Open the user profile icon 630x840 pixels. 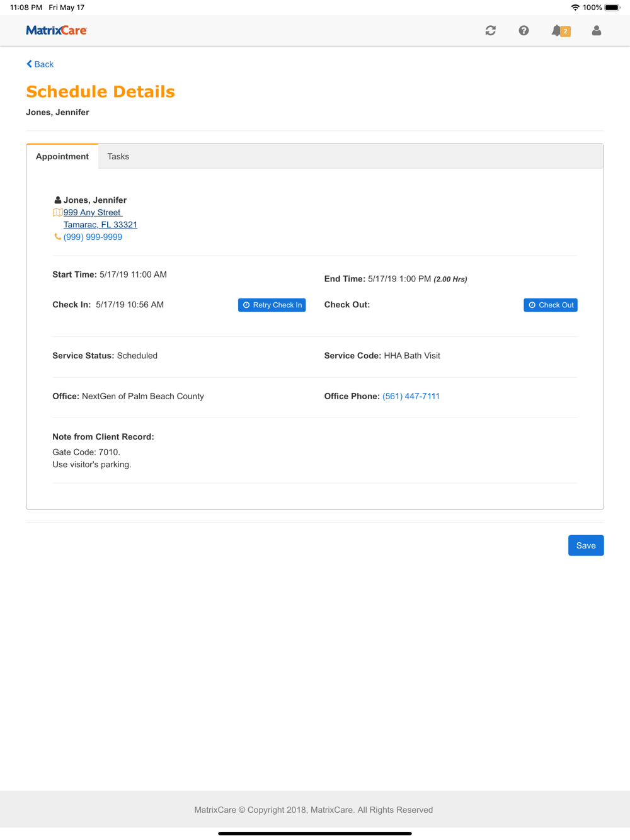point(596,30)
